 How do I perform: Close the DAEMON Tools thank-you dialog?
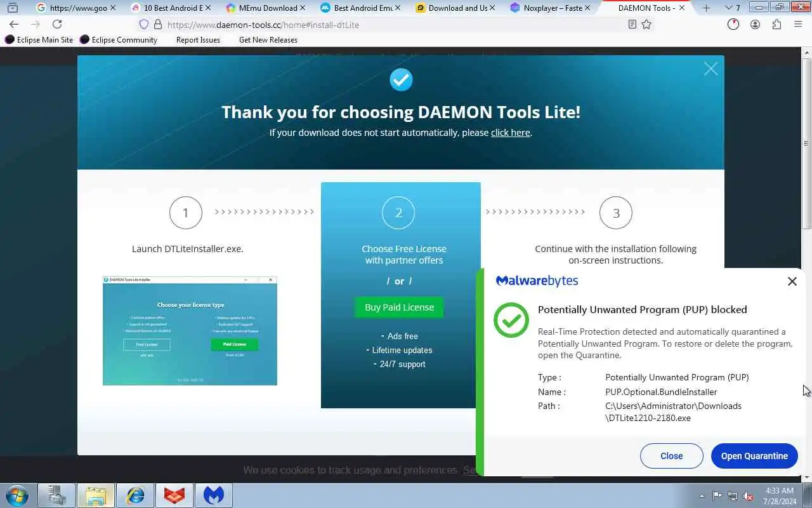click(x=710, y=69)
